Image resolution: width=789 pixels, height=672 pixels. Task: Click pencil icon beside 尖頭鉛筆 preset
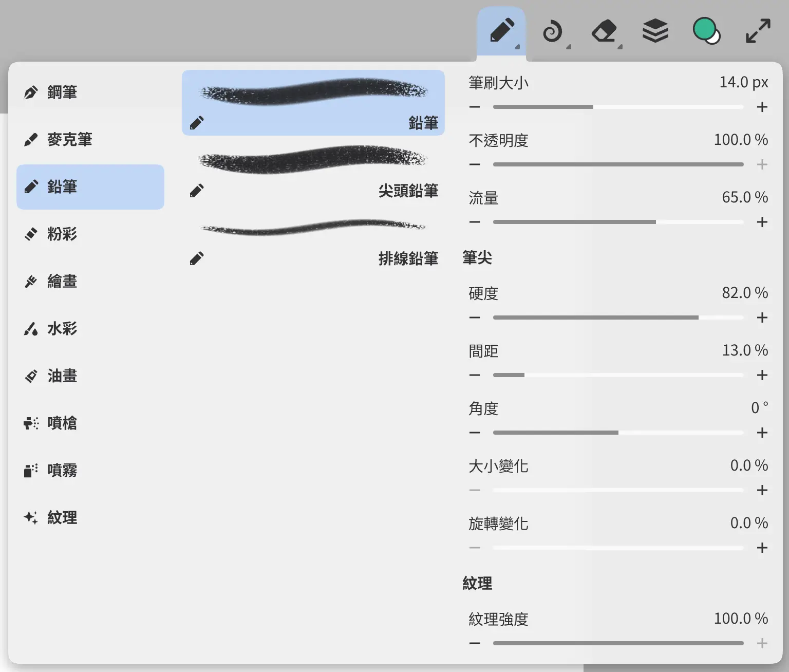pos(197,191)
